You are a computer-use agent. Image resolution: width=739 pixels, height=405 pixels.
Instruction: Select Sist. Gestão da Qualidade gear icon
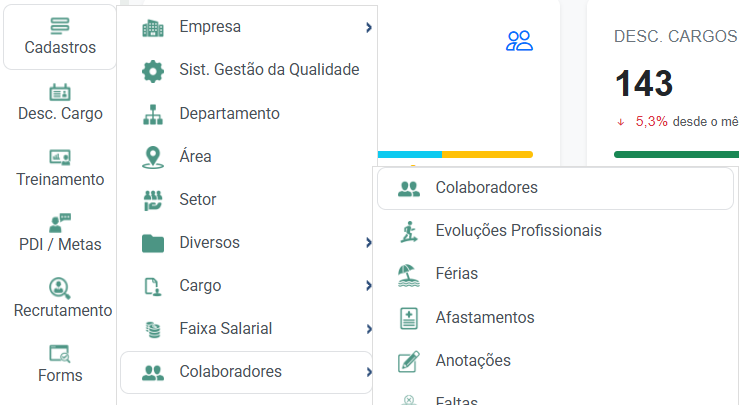153,71
